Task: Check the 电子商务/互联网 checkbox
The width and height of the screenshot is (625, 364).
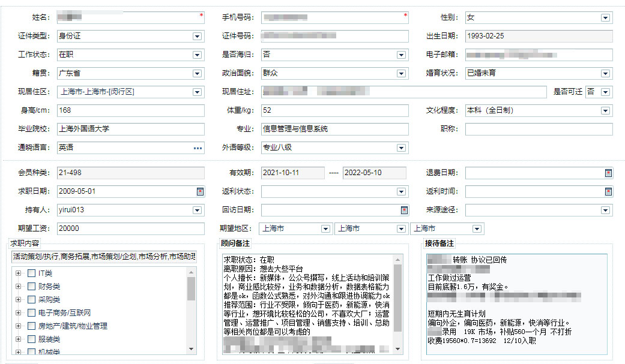Action: coord(32,312)
